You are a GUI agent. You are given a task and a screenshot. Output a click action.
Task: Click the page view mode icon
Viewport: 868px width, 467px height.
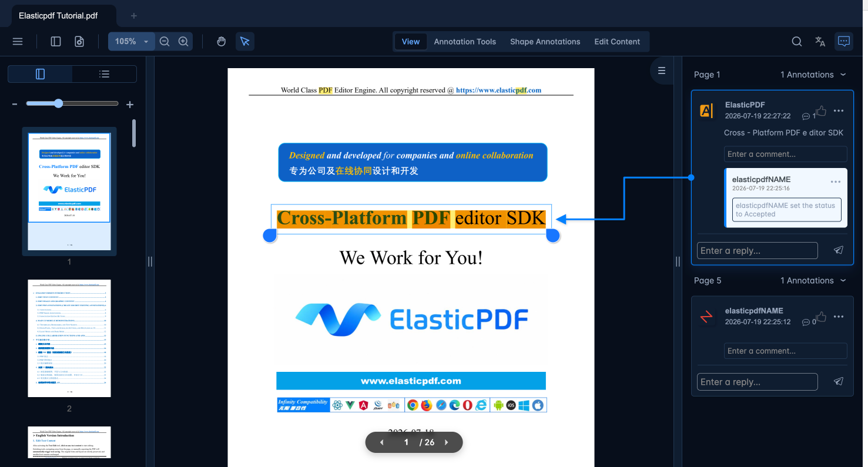pos(79,42)
